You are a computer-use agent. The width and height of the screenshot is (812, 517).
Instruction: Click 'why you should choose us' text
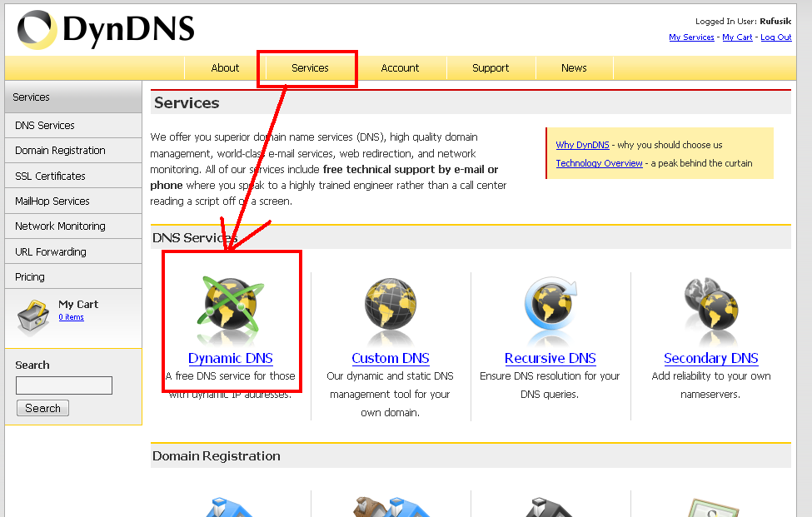tap(670, 145)
